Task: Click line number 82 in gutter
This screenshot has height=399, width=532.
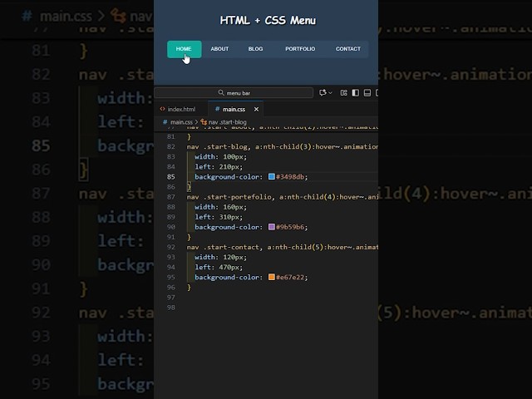Action: (171, 146)
